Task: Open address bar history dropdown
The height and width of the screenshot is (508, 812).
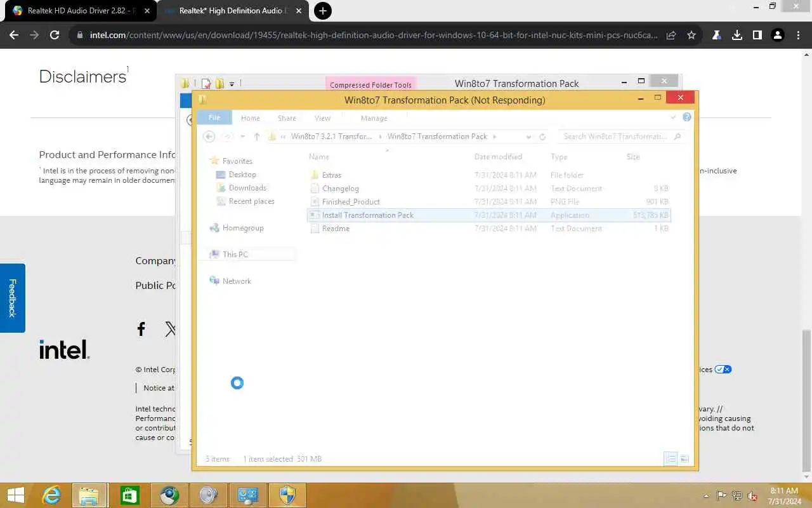Action: (x=528, y=137)
